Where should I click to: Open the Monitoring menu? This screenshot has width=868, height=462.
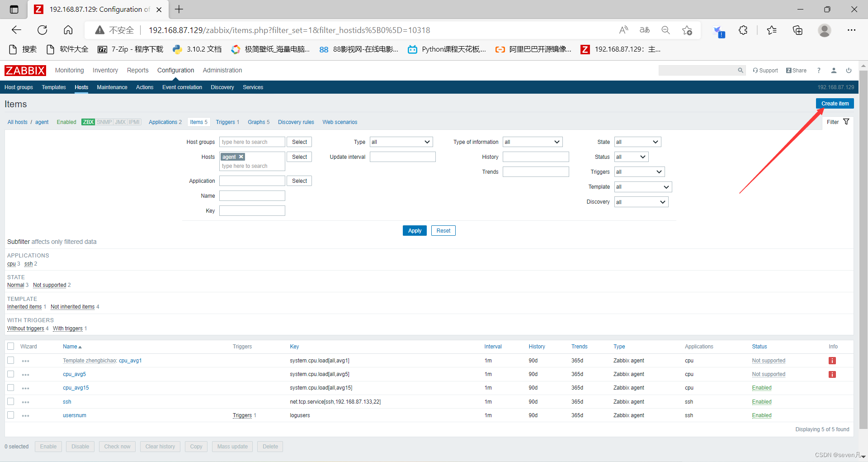tap(69, 70)
